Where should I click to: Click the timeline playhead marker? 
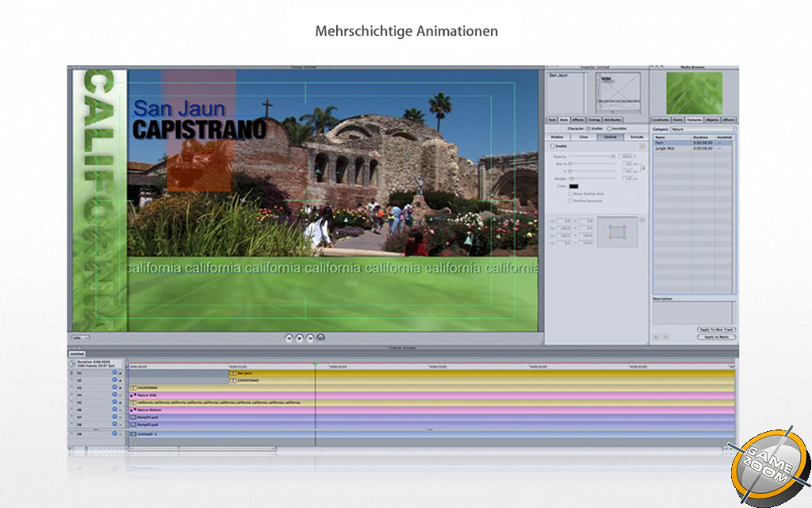pyautogui.click(x=316, y=365)
